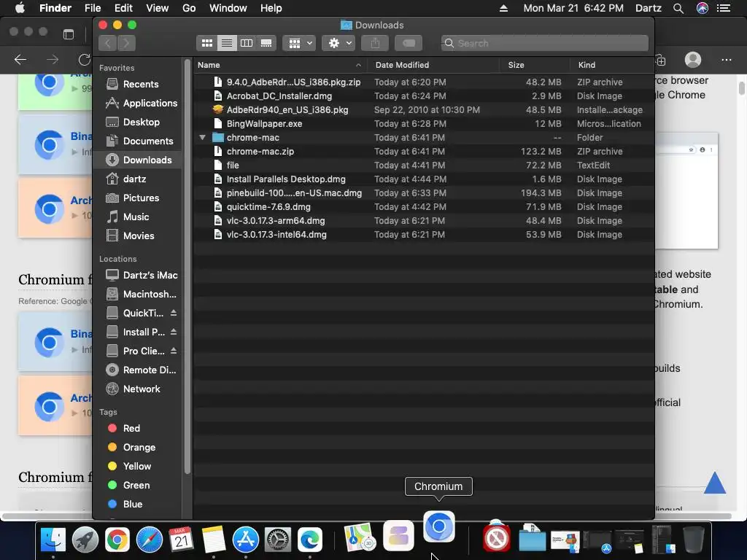Eject the Pro Clie... volume
This screenshot has height=560, width=747.
point(174,351)
